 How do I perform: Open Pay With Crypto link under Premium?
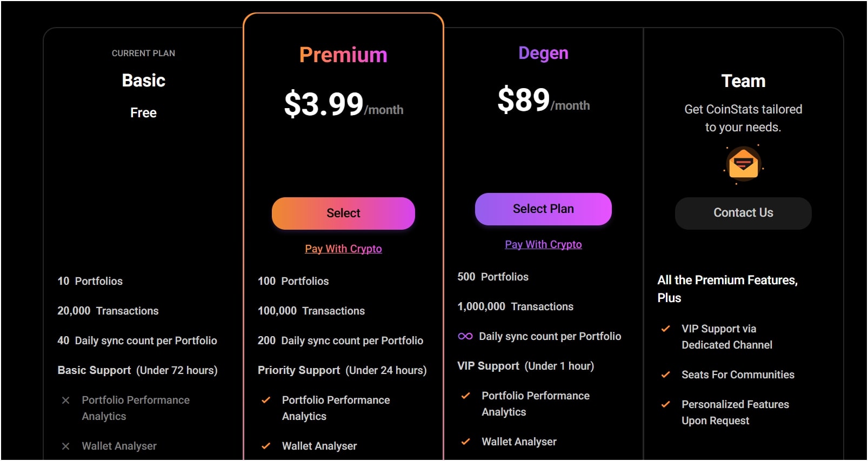343,249
